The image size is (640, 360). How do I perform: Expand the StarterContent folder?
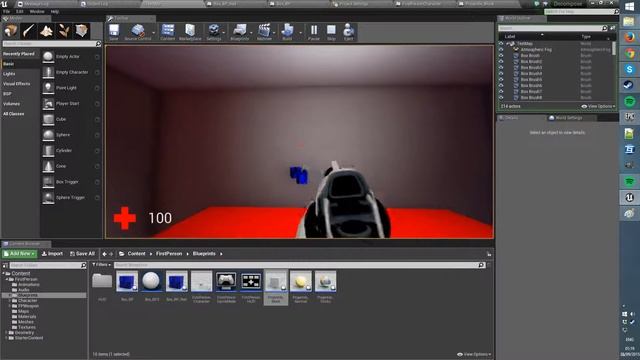[x=6, y=338]
